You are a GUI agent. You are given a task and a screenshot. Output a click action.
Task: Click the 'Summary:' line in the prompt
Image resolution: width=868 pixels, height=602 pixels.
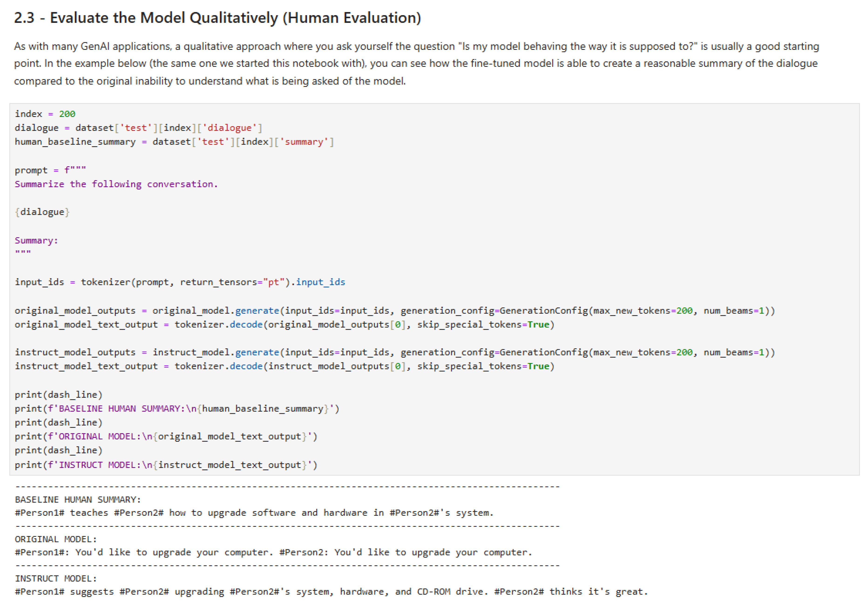pos(37,240)
